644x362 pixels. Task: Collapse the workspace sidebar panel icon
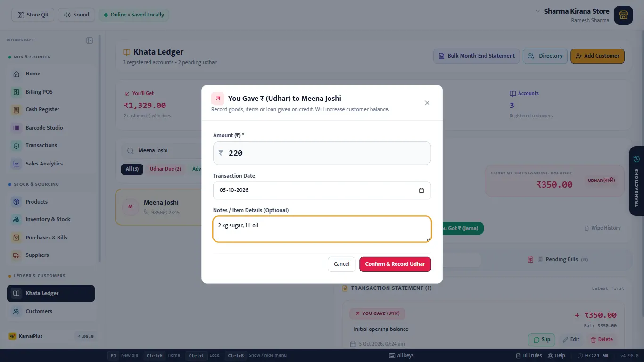[x=90, y=41]
